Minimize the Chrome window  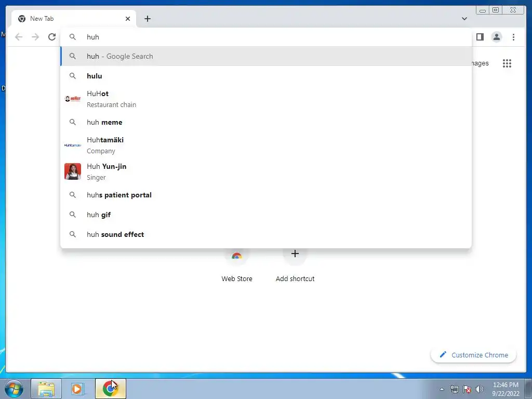click(x=483, y=10)
